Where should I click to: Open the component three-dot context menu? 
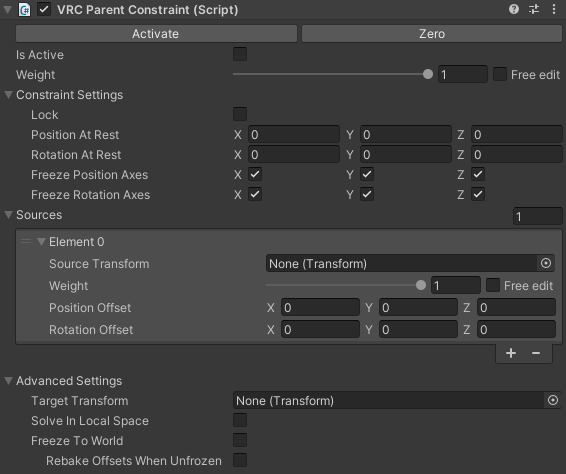(554, 9)
